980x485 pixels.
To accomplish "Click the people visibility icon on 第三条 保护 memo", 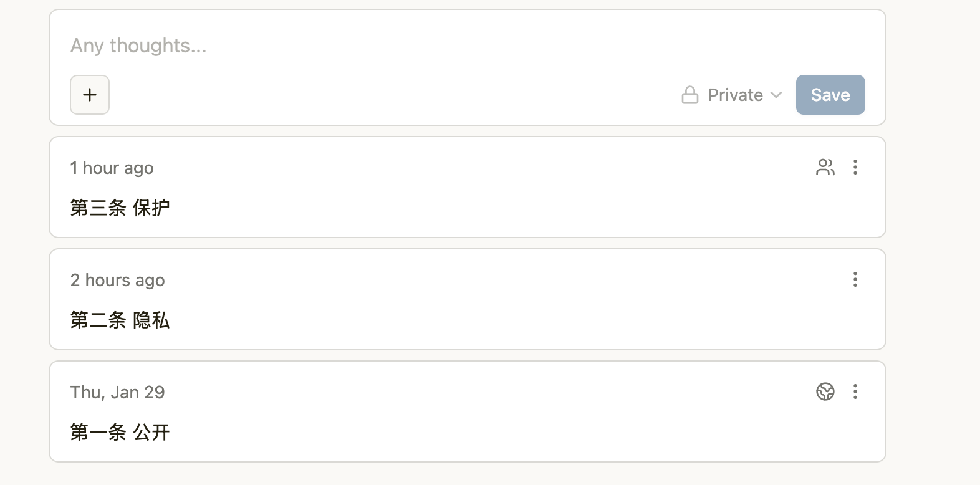I will tap(825, 167).
